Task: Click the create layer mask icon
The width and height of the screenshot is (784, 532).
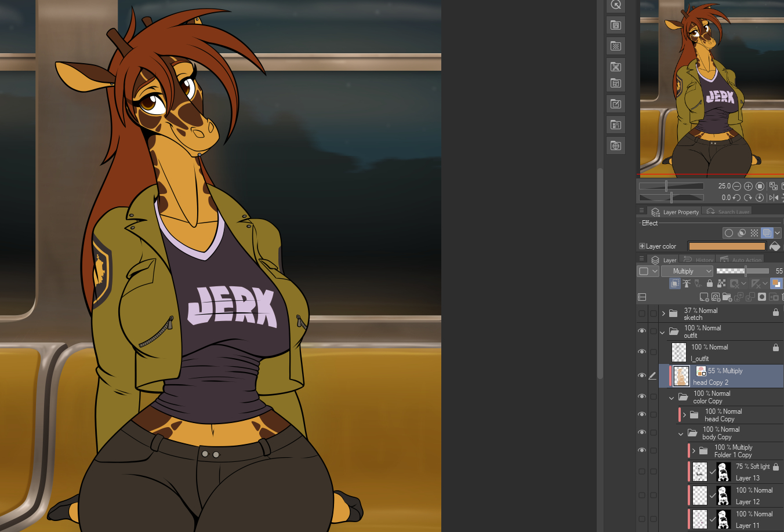Action: (x=762, y=297)
